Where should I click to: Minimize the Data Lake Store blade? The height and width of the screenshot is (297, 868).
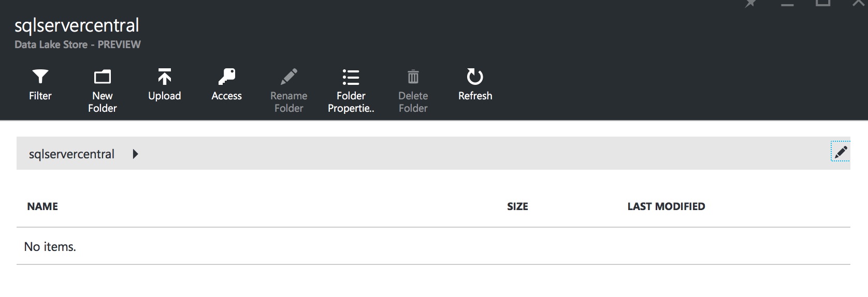tap(787, 4)
